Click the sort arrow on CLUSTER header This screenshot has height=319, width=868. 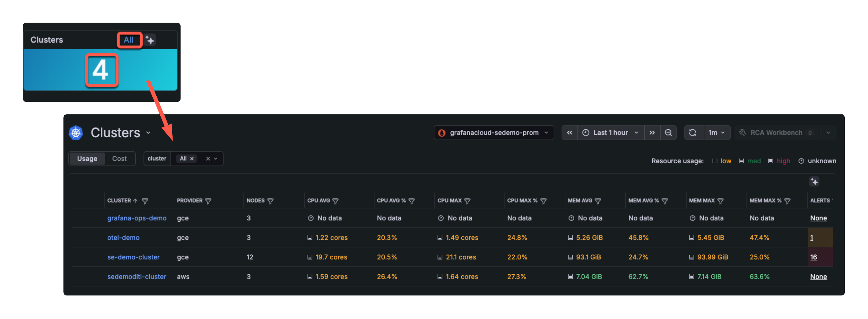click(x=135, y=201)
